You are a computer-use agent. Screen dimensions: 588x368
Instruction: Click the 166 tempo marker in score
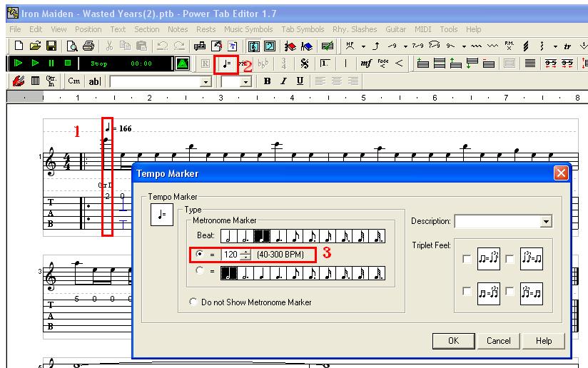coord(121,128)
